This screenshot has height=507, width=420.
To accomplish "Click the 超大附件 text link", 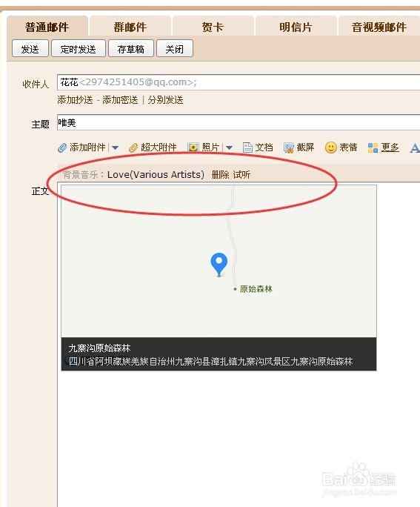I will coord(159,148).
